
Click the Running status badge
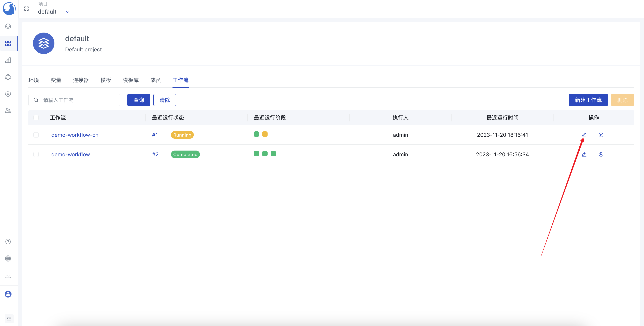point(182,135)
